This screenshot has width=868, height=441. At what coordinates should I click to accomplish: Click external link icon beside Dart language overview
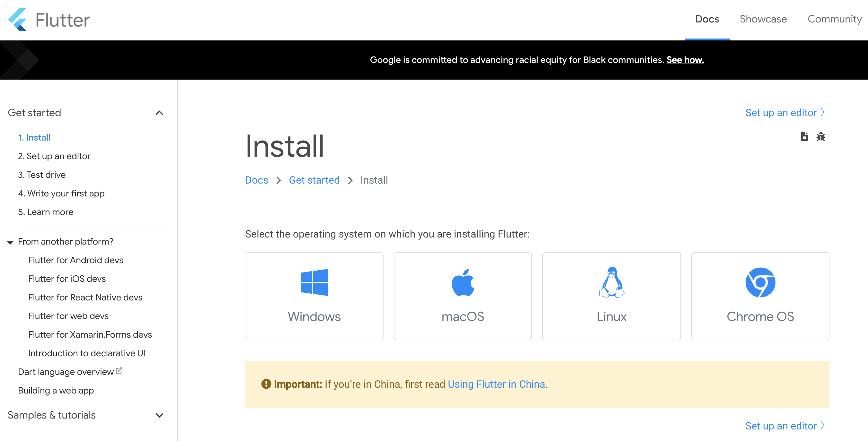click(119, 371)
